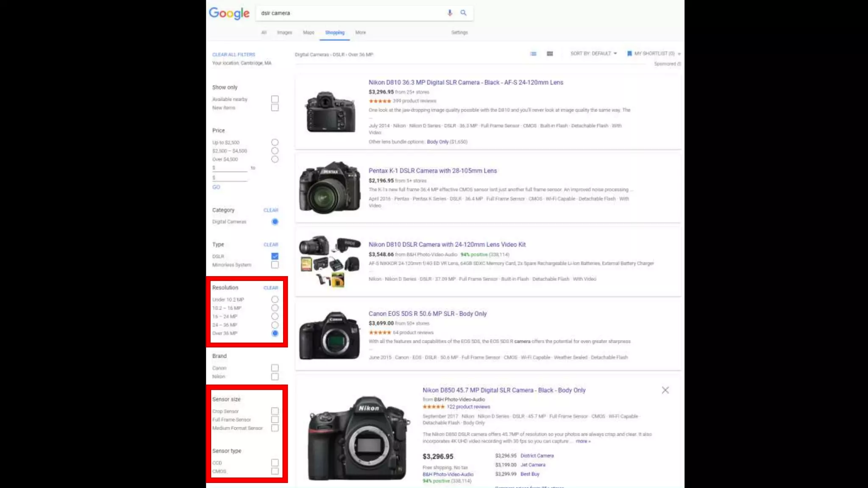
Task: Click the Google logo
Action: pyautogui.click(x=229, y=14)
